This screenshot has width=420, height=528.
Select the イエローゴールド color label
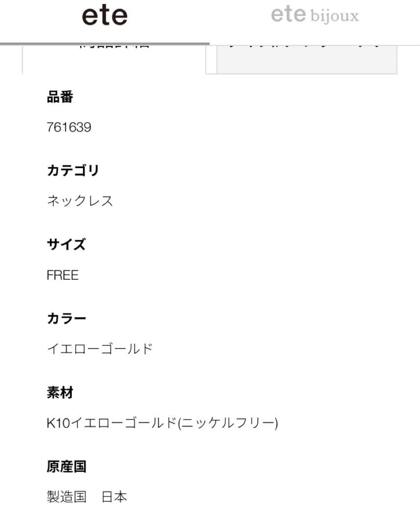pos(99,349)
